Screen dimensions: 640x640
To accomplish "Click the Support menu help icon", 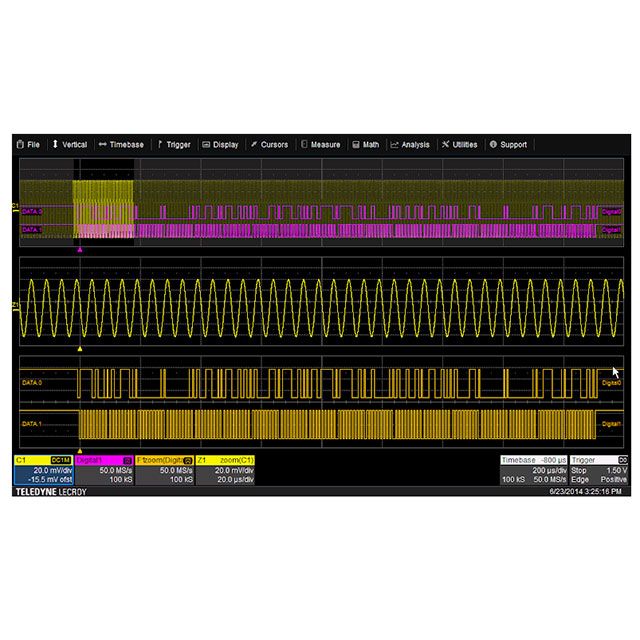I will 492,144.
